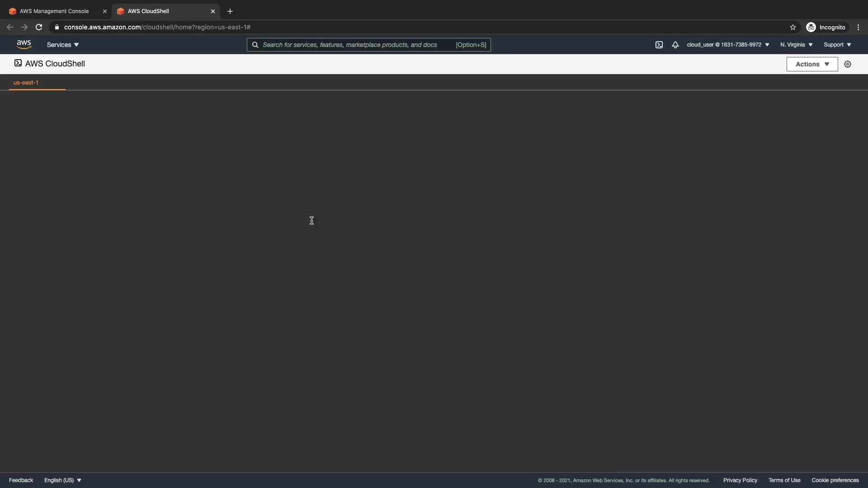
Task: Change language from English (US)
Action: 63,480
